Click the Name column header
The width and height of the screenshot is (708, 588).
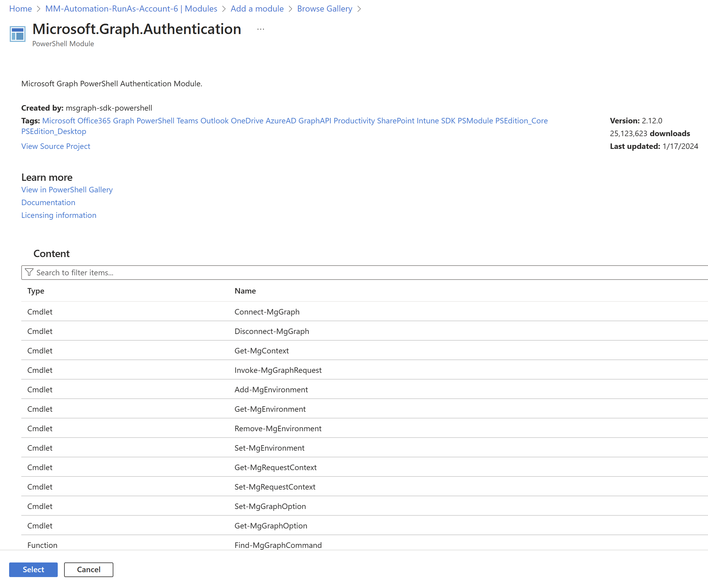pyautogui.click(x=245, y=291)
